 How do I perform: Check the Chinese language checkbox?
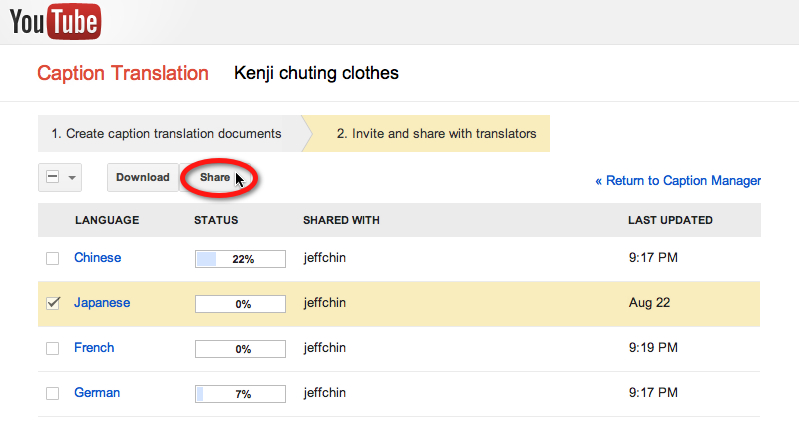(53, 259)
